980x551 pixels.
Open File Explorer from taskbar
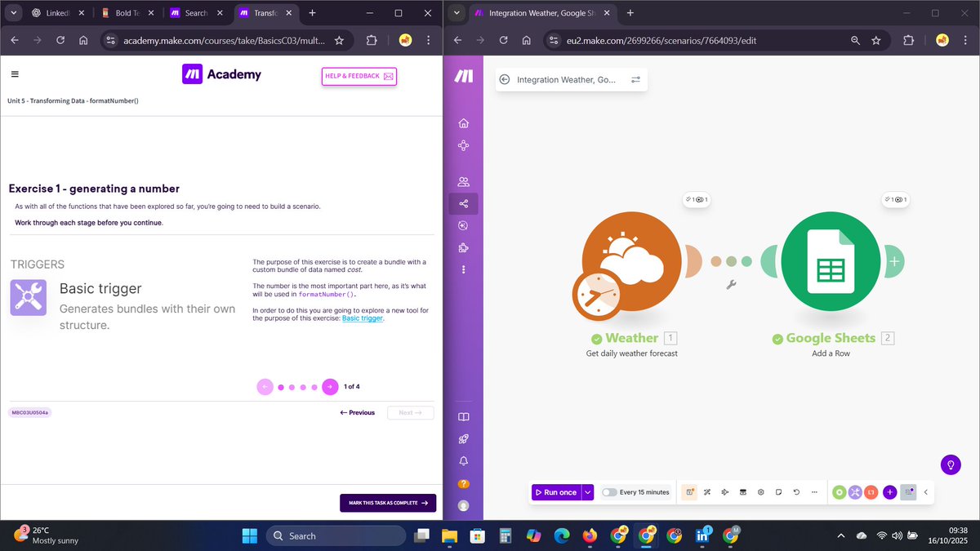449,535
